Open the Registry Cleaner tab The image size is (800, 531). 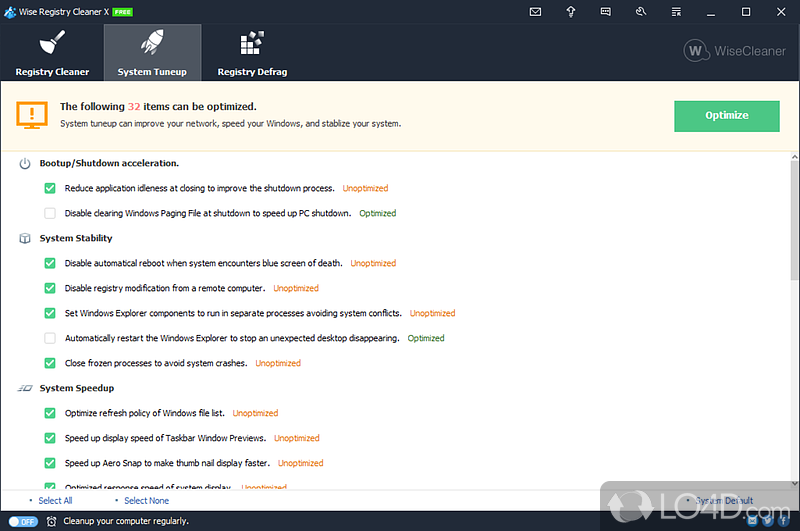[52, 53]
